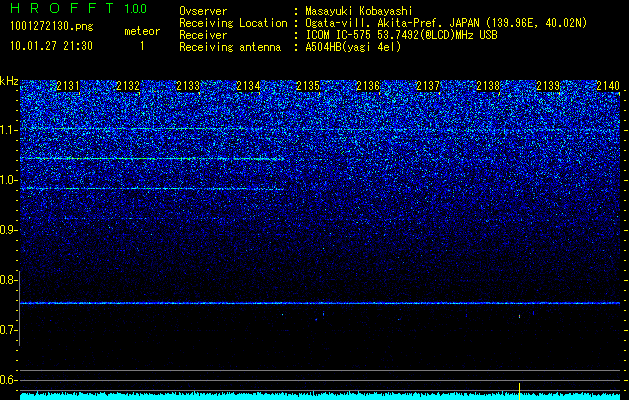Image resolution: width=629 pixels, height=400 pixels.
Task: Click the Receiving antenna label
Action: pos(230,47)
